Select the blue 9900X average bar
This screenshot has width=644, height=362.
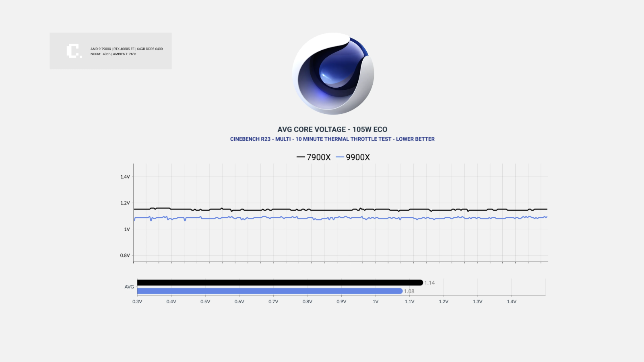(270, 291)
